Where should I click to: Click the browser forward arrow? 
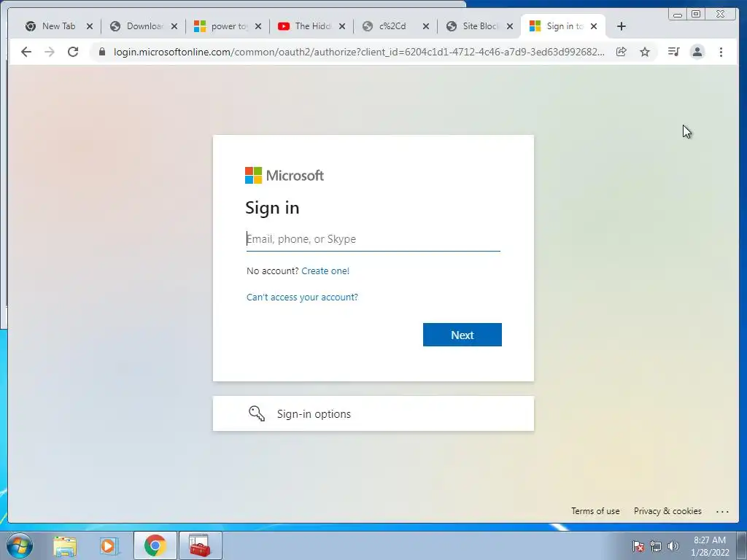click(50, 52)
